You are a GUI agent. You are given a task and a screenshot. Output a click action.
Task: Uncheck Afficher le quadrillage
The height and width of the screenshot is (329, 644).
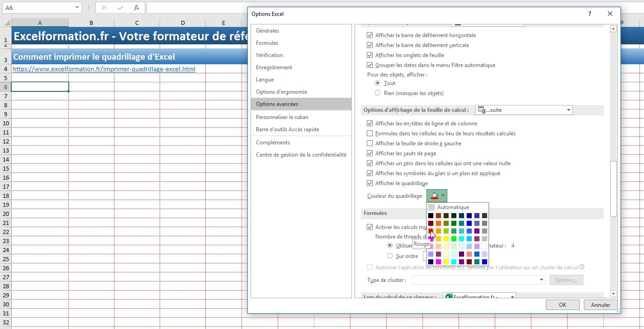[369, 183]
